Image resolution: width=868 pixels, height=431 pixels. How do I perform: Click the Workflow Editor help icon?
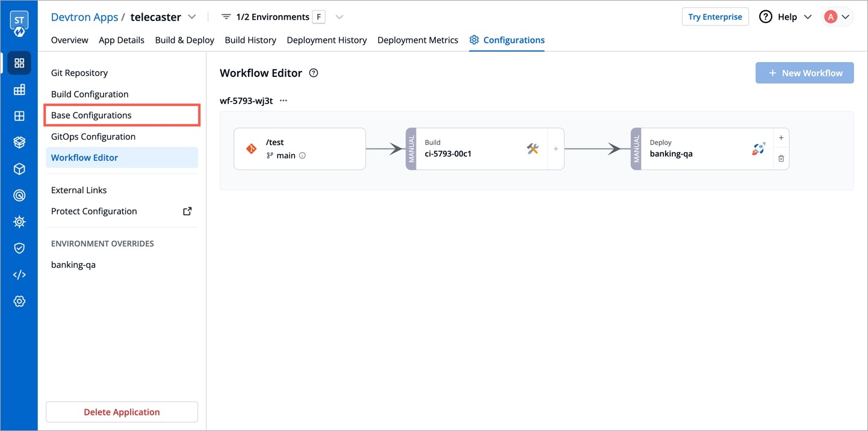[x=313, y=73]
